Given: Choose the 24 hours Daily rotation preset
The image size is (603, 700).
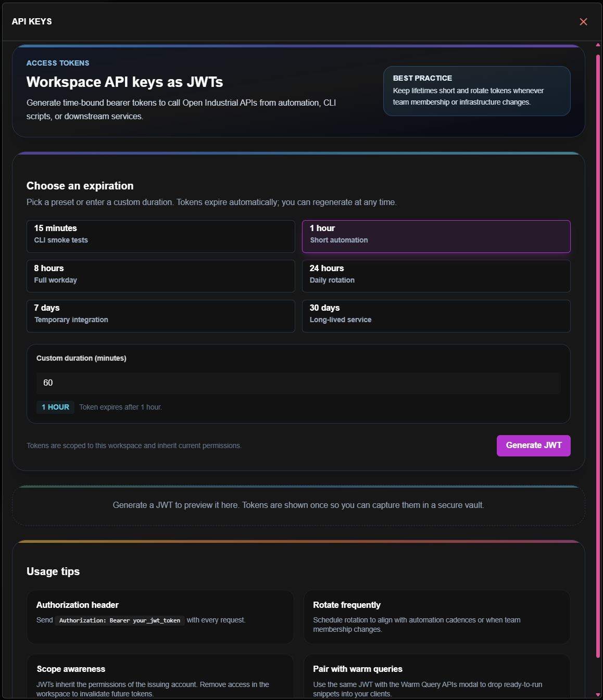Looking at the screenshot, I should (x=436, y=276).
